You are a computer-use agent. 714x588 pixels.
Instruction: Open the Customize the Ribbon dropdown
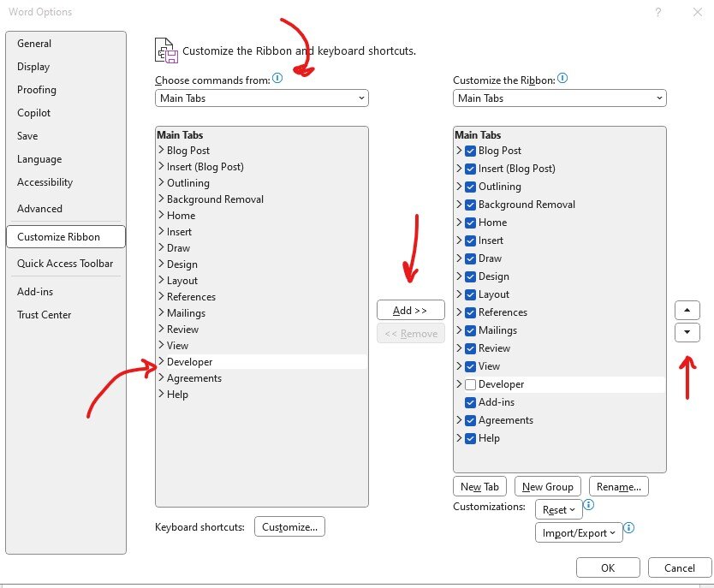tap(560, 98)
